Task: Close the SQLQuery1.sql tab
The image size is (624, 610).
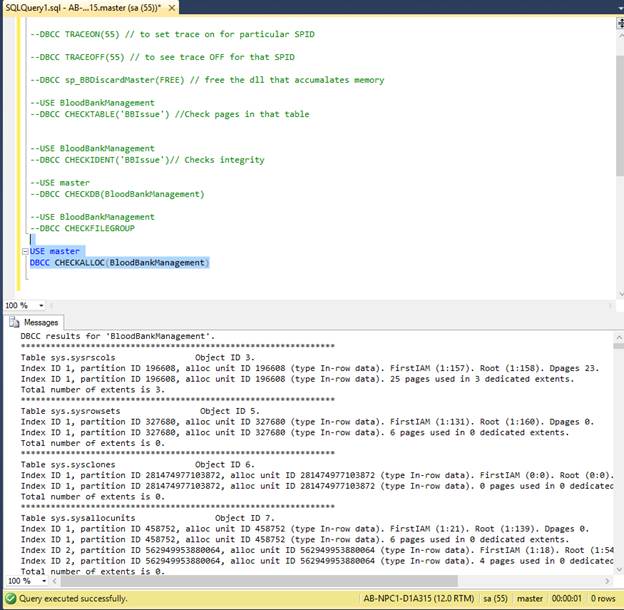Action: point(172,8)
